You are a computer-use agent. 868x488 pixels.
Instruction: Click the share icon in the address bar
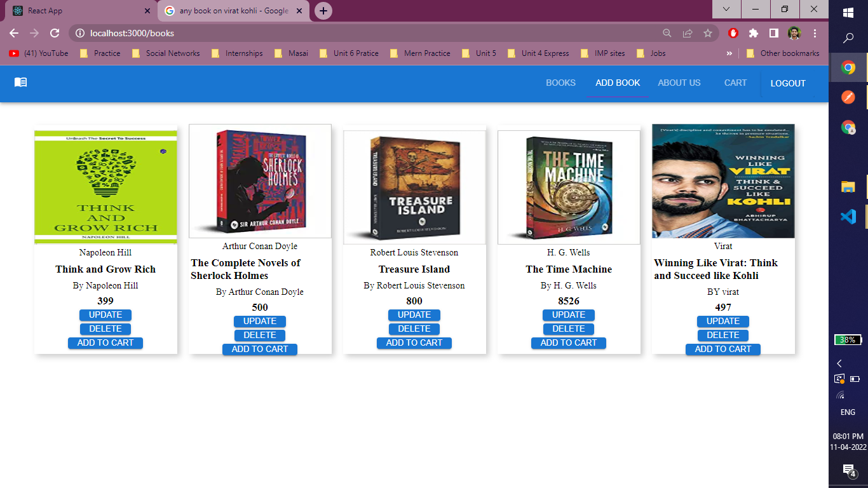click(688, 32)
